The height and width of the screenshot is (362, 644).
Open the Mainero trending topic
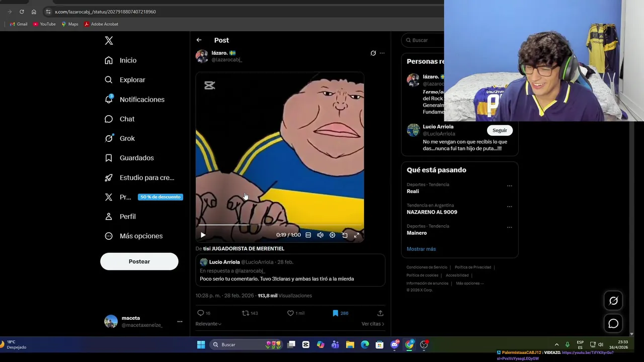(x=417, y=233)
